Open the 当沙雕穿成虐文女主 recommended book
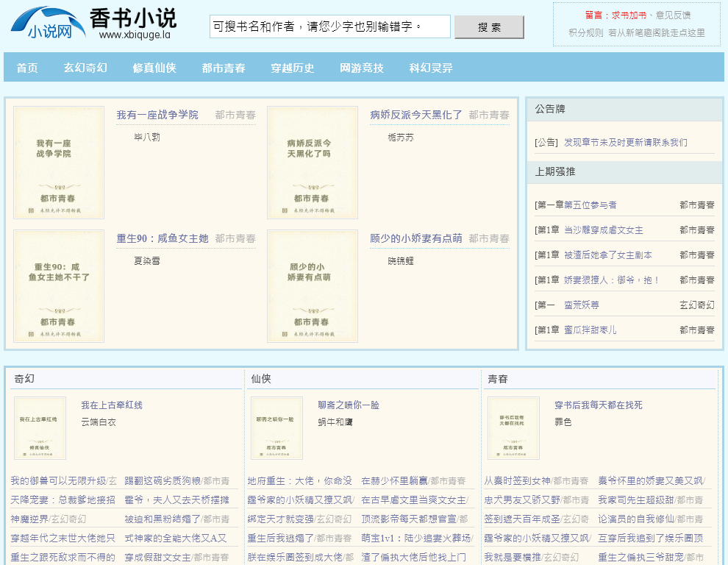 pyautogui.click(x=604, y=230)
